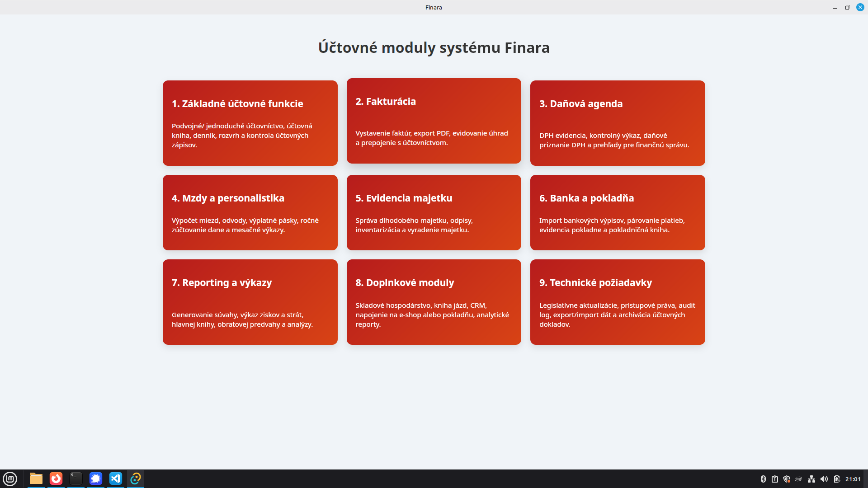Click the Bluetooth tray icon

coord(763,479)
